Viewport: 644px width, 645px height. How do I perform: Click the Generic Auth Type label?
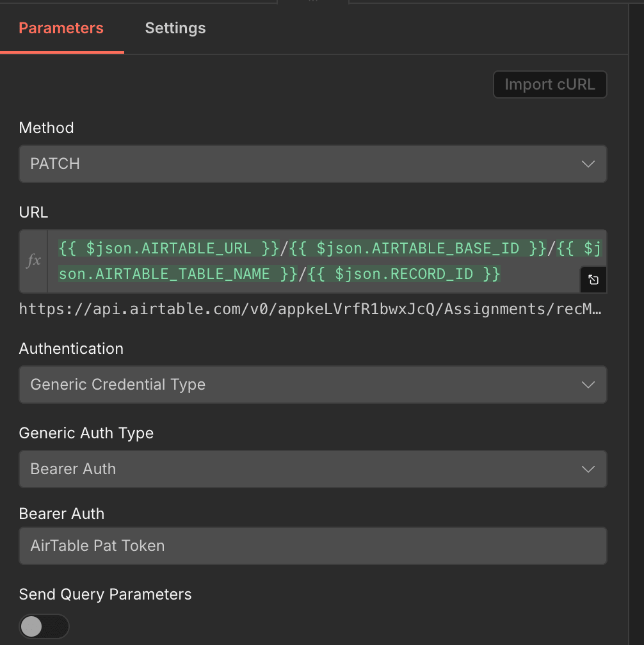tap(86, 433)
